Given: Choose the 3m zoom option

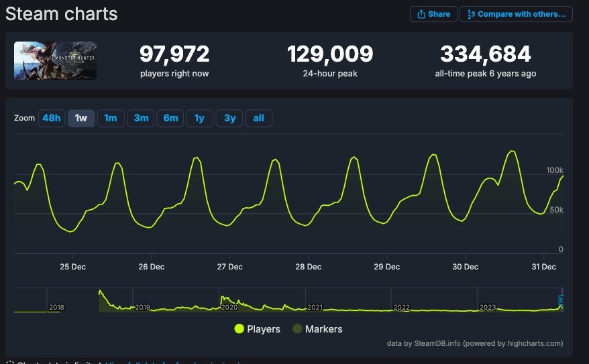Looking at the screenshot, I should [141, 118].
